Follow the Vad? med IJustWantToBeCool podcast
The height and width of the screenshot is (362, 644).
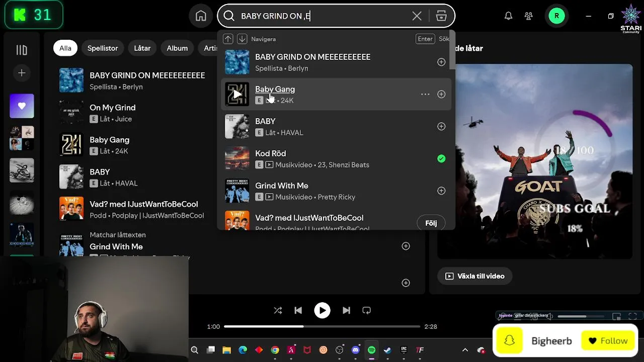tap(431, 223)
